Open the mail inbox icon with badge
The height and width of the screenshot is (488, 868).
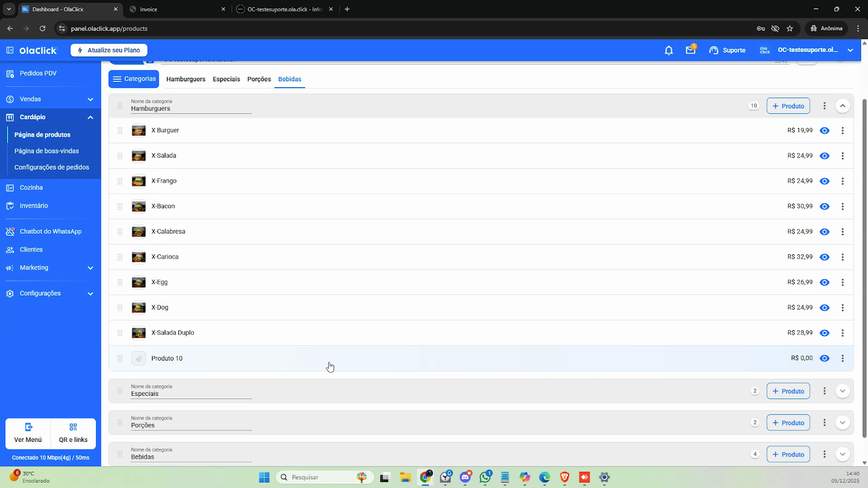click(690, 50)
